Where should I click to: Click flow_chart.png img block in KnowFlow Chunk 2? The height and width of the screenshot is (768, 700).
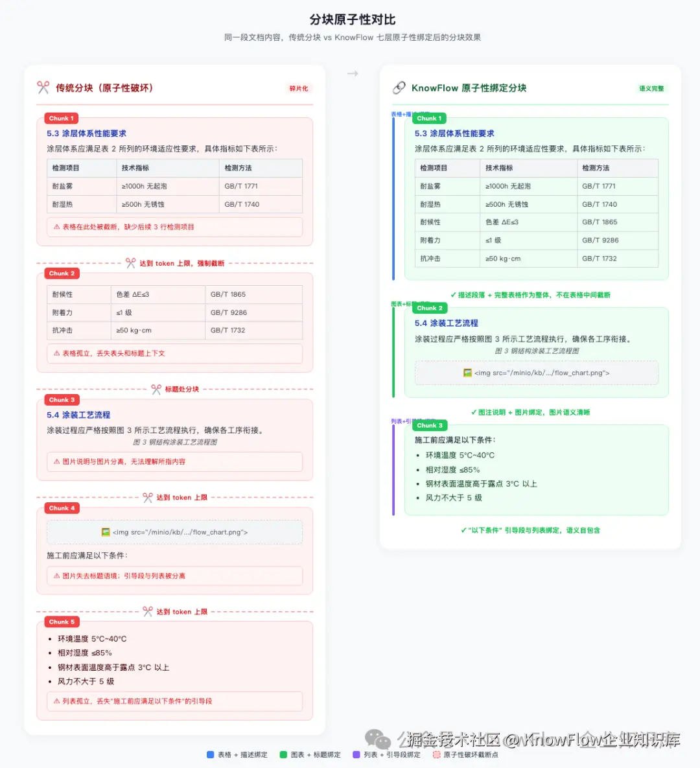[537, 373]
